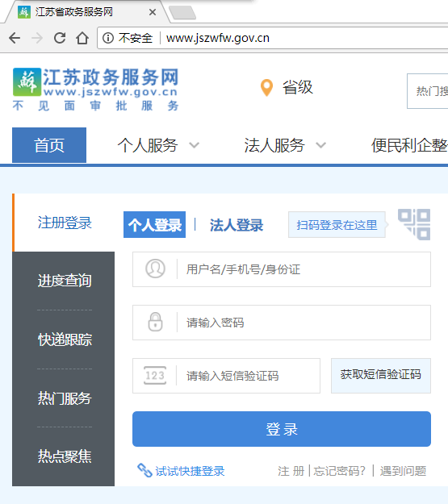Click the site info 不安全 icon
448x504 pixels.
tap(108, 38)
